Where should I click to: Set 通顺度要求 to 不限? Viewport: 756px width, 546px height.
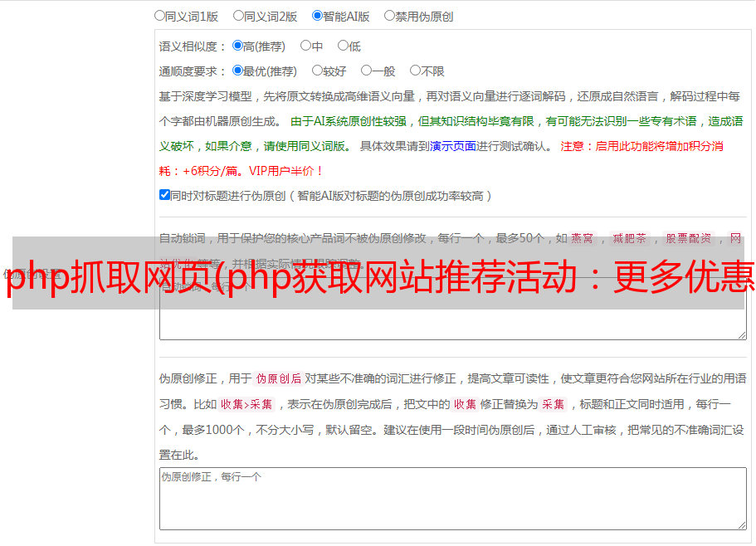tap(415, 71)
